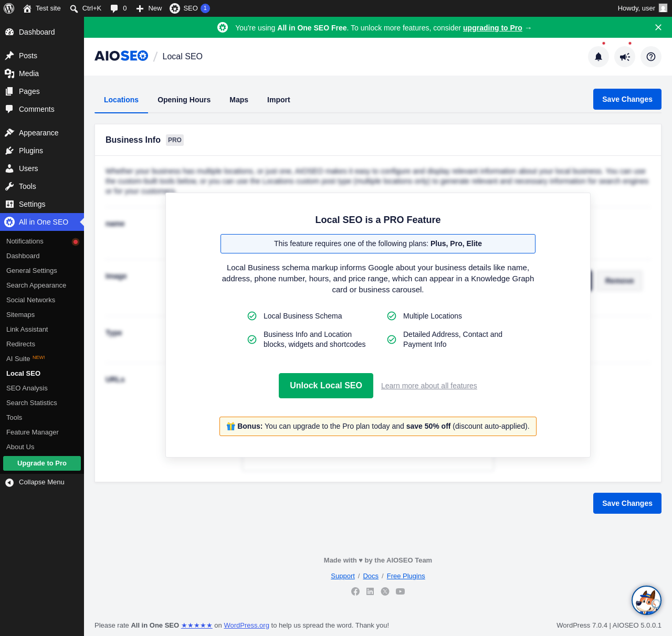Click the top Save Changes button

coord(627,99)
